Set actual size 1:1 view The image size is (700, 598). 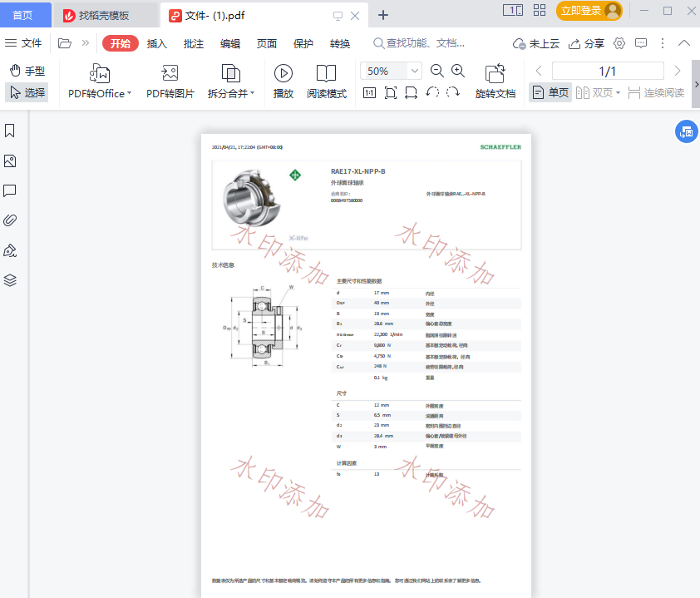point(369,93)
